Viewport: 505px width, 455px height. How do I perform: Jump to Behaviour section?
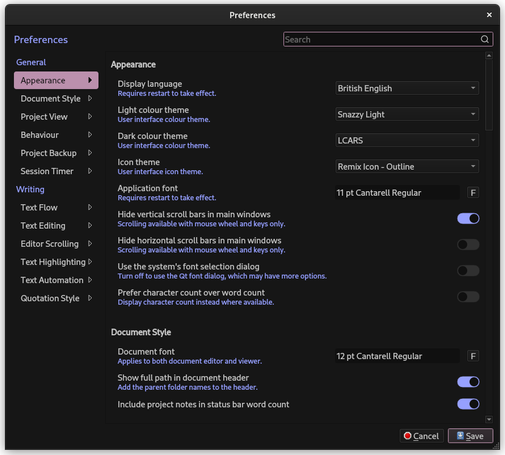56,135
